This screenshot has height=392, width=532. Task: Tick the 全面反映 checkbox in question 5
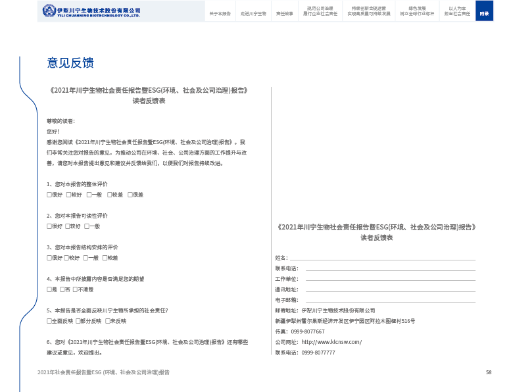(49, 321)
